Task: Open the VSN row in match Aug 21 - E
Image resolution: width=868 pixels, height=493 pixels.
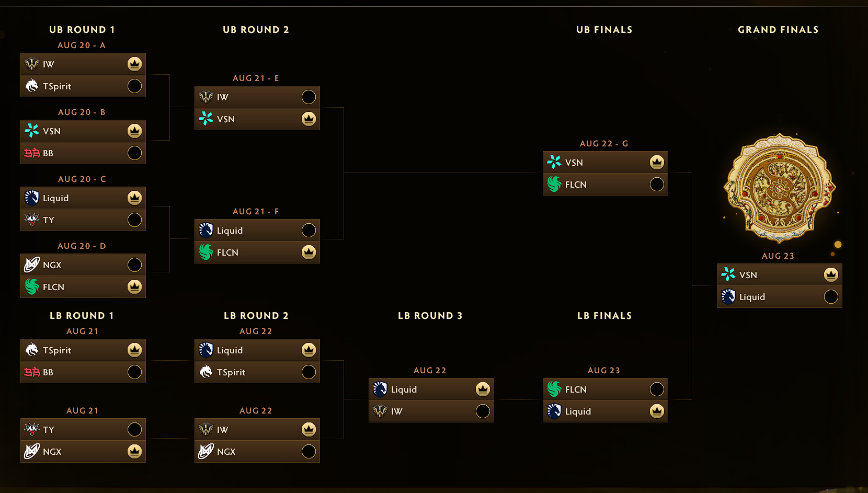Action: click(257, 119)
